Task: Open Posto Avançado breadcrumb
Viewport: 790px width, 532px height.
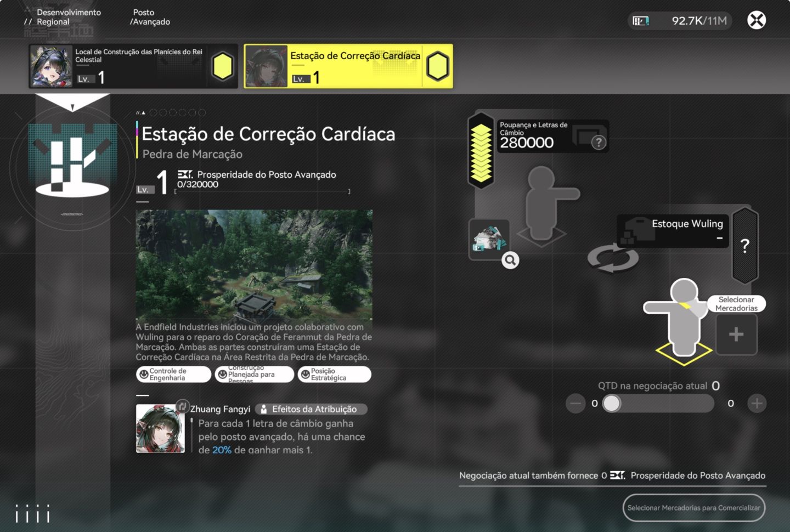Action: click(150, 17)
